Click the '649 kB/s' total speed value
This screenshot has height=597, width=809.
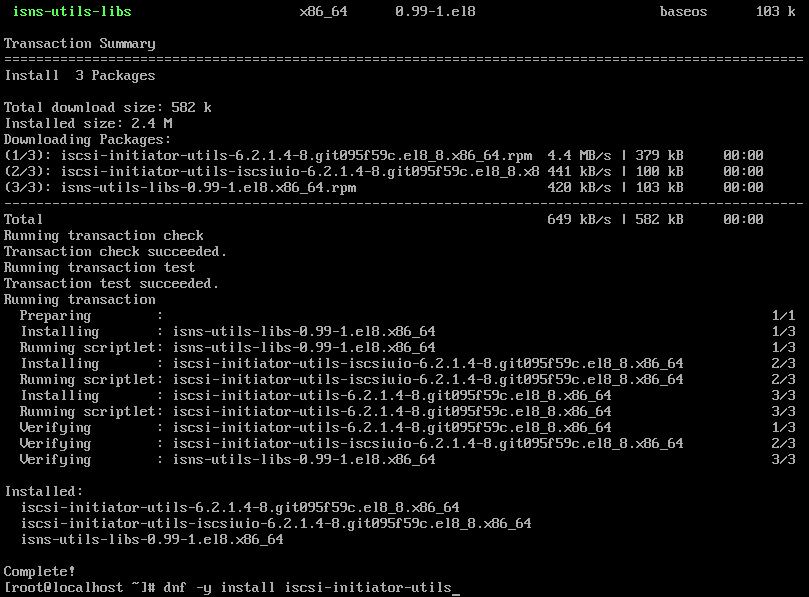pos(579,219)
